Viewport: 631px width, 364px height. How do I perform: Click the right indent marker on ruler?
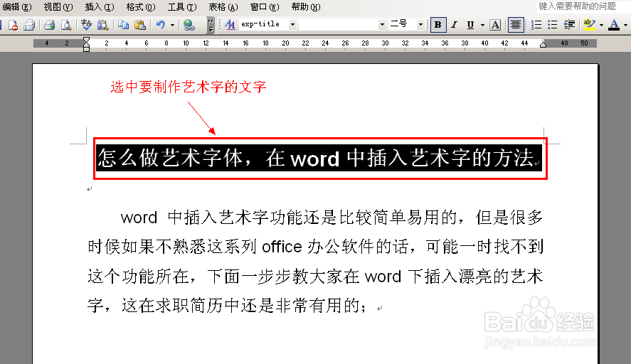coord(543,44)
